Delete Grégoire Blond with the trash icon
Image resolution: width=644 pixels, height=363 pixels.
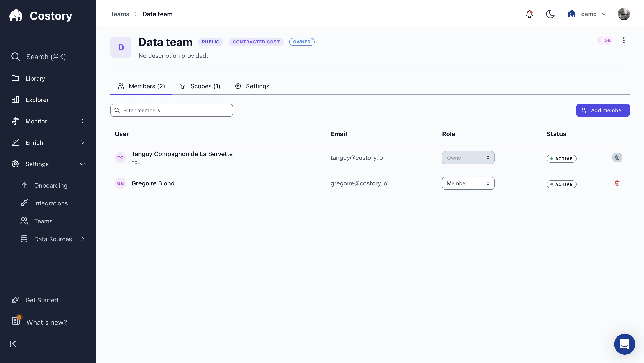[x=617, y=183]
